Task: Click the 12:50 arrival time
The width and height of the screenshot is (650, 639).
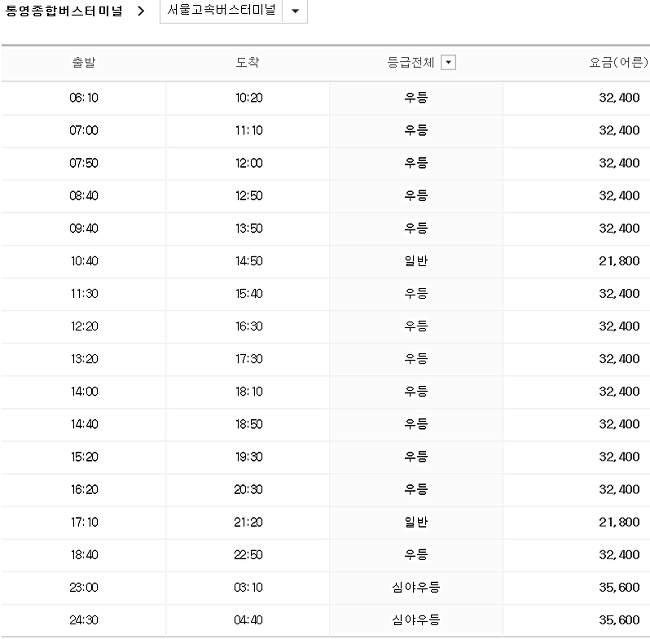Action: [249, 196]
